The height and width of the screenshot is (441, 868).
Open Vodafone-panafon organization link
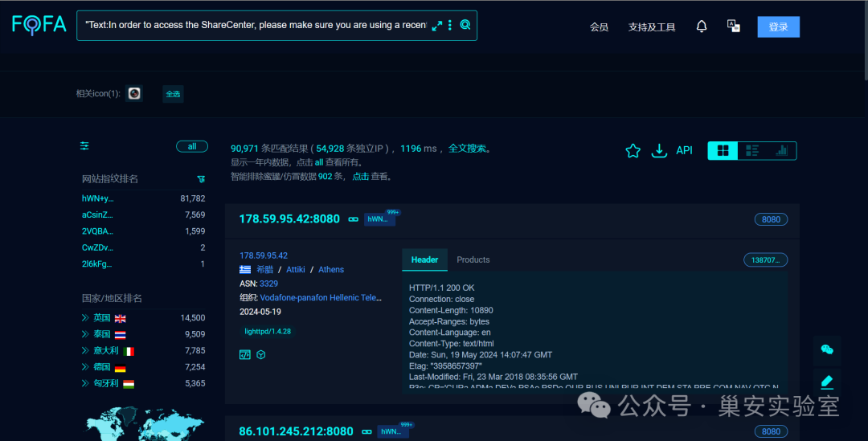tap(321, 298)
